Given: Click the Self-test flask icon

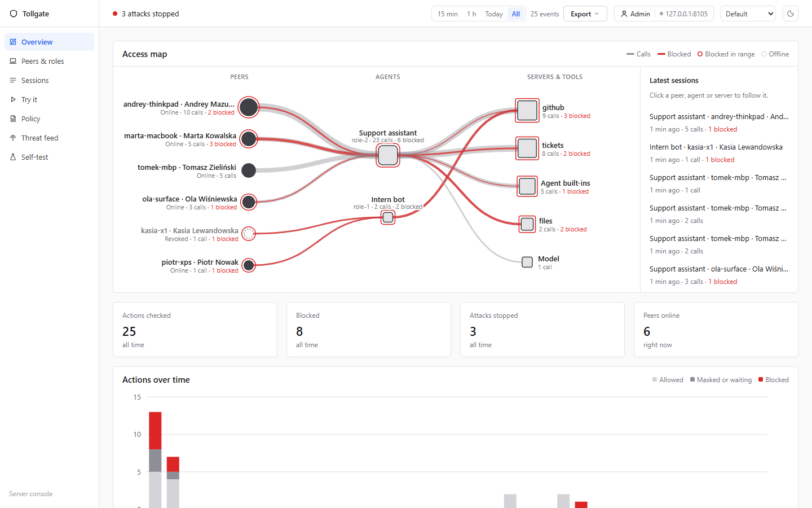Looking at the screenshot, I should tap(13, 157).
